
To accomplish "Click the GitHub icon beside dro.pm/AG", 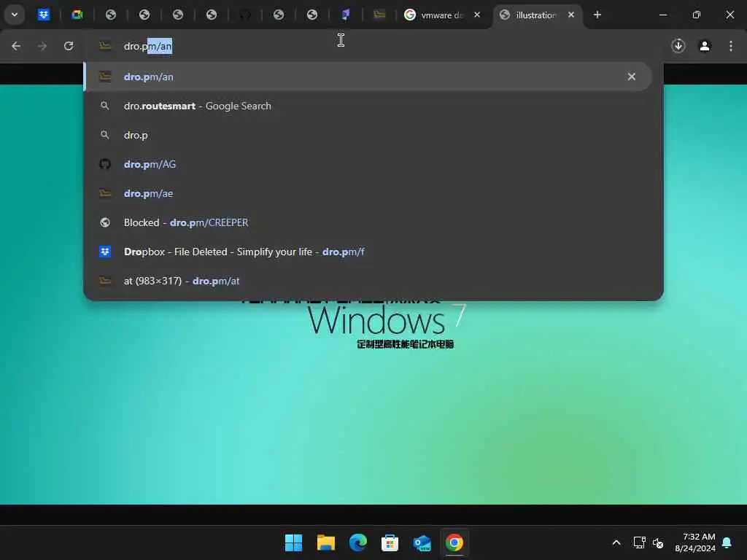I will coord(105,164).
